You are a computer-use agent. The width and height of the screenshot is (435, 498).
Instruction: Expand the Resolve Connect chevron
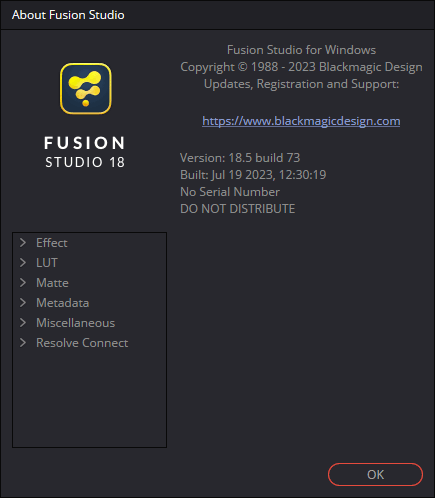pos(23,343)
